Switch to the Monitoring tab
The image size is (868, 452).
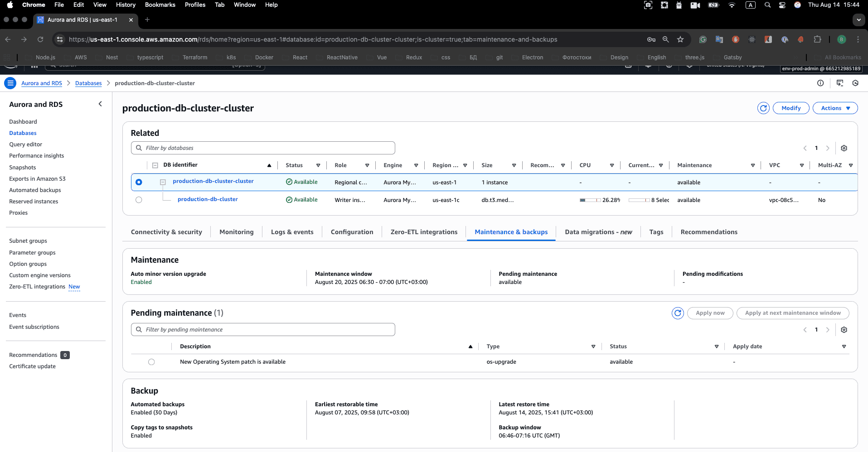(x=236, y=231)
